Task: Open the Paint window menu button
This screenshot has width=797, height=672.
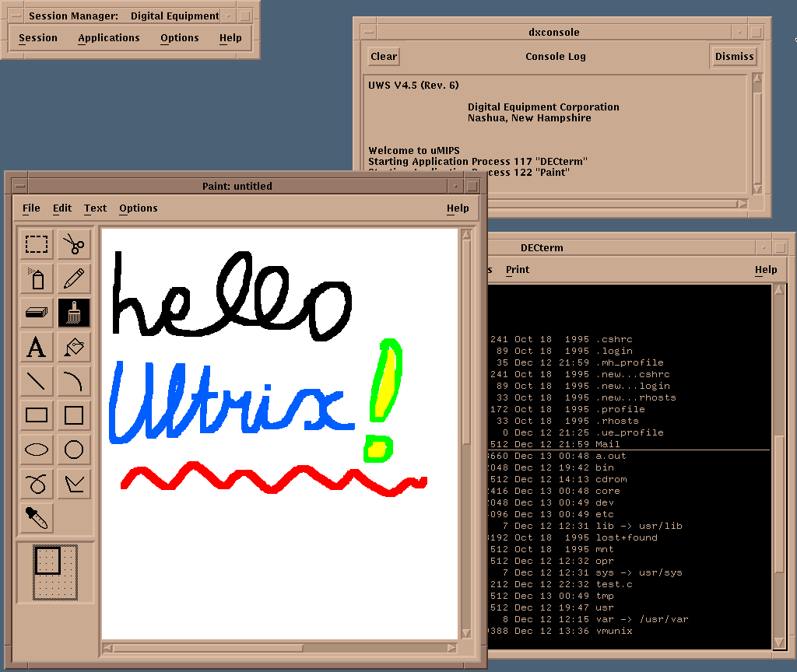Action: click(19, 186)
